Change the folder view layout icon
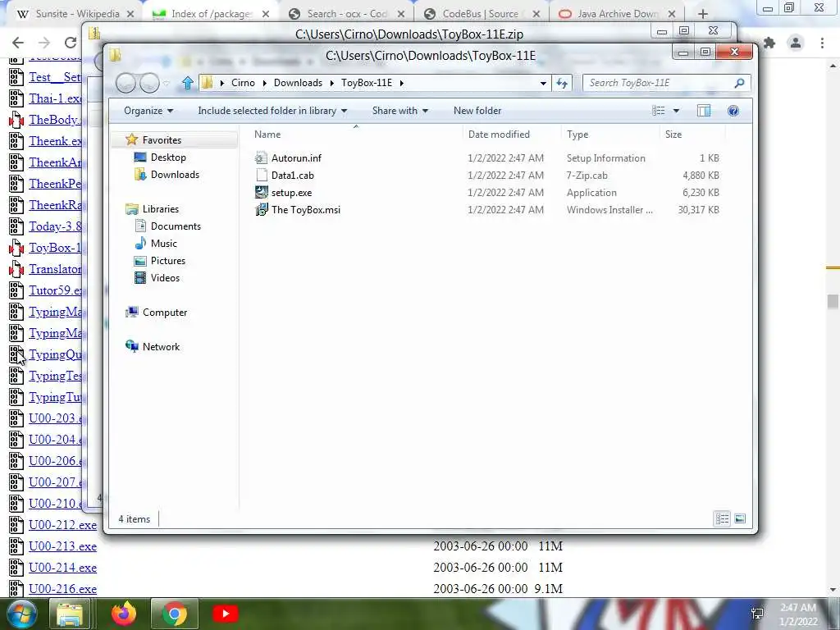840x630 pixels. tap(659, 111)
